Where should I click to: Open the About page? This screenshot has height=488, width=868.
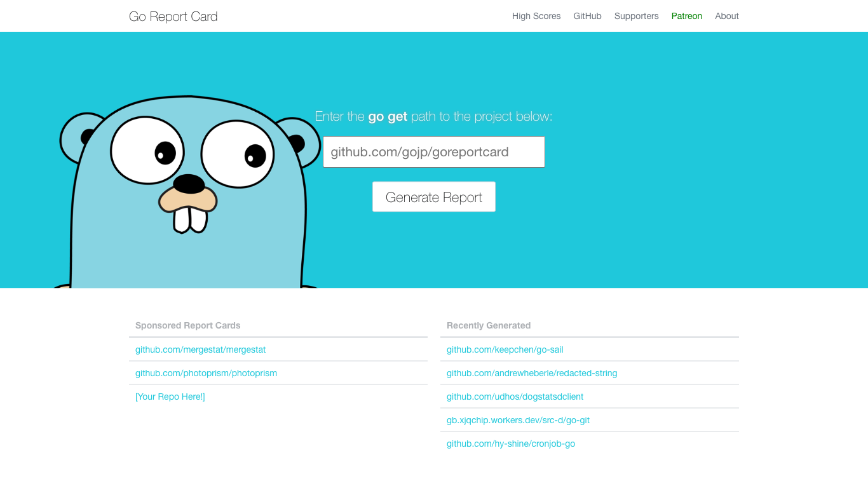click(726, 16)
